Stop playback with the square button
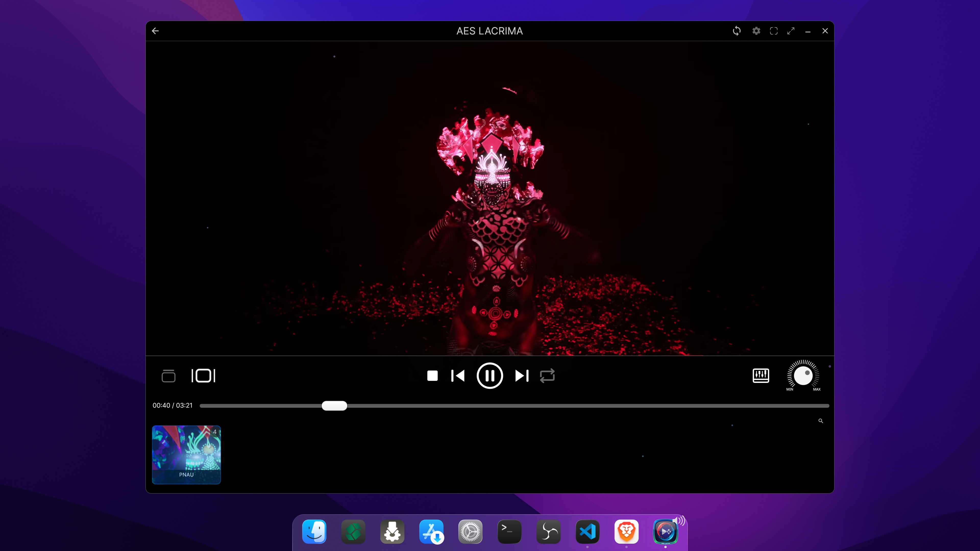The width and height of the screenshot is (980, 551). tap(433, 376)
